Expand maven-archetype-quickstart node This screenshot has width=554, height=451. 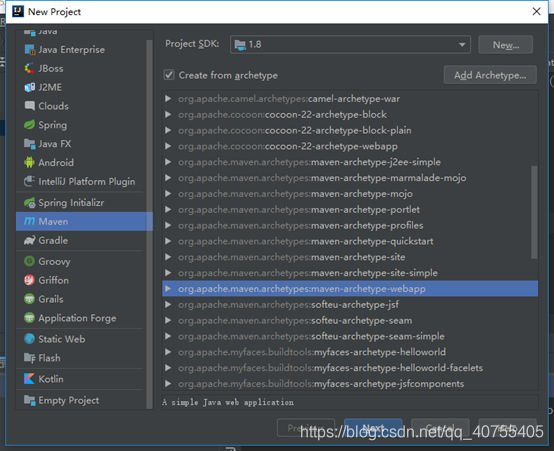pyautogui.click(x=168, y=241)
